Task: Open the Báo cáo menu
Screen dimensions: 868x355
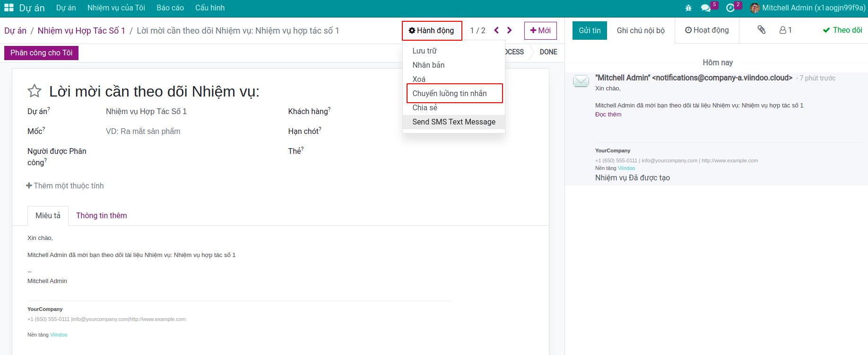Action: click(x=170, y=8)
